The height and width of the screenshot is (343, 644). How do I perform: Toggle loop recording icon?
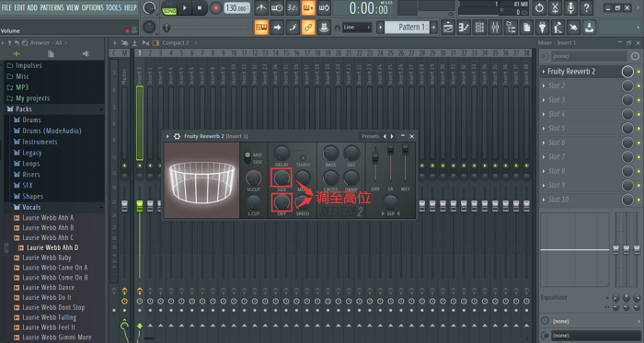point(324,7)
